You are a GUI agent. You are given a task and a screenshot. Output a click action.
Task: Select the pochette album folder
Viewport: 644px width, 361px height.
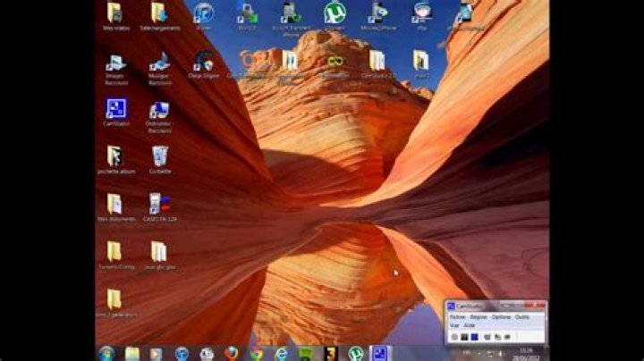coord(116,160)
